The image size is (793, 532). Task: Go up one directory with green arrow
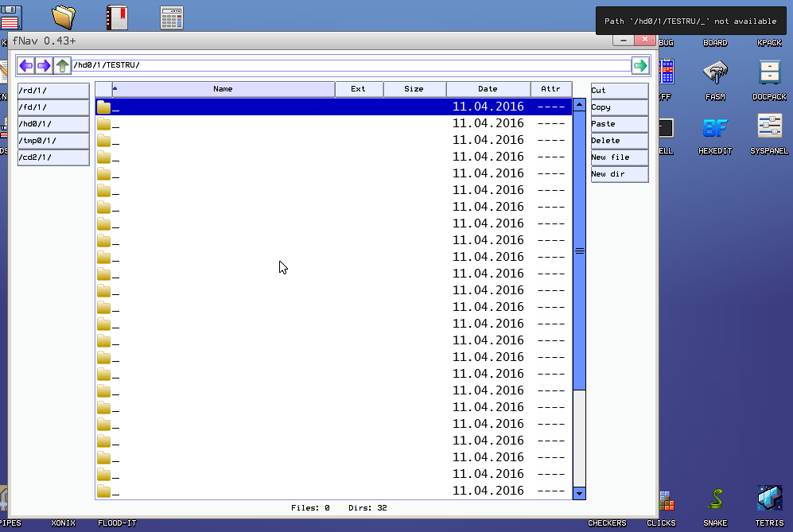63,65
